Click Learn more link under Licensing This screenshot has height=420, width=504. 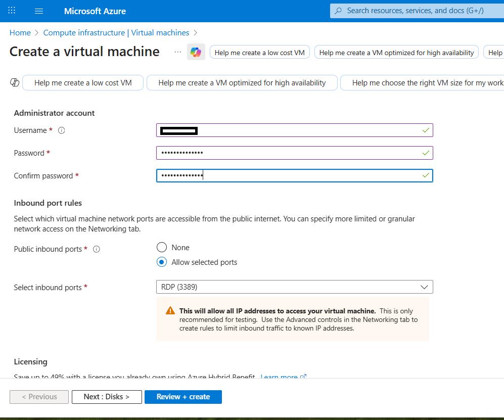[x=283, y=377]
